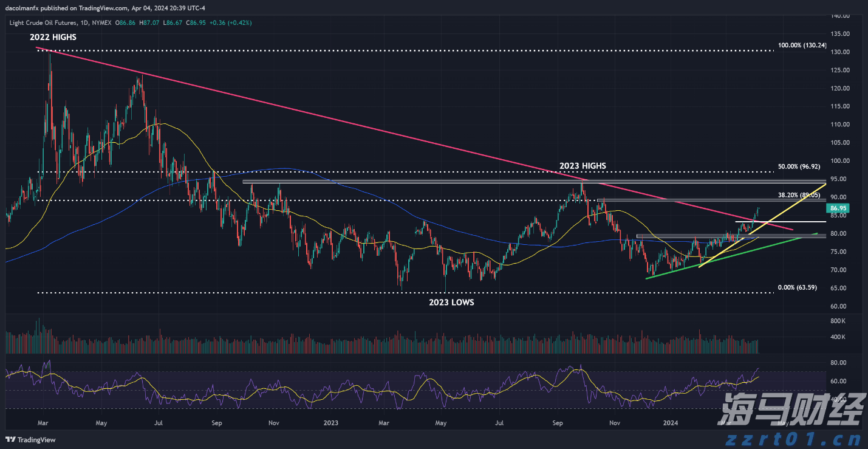Click the 海马财经 watermark logo
The width and height of the screenshot is (868, 449).
coord(791,410)
